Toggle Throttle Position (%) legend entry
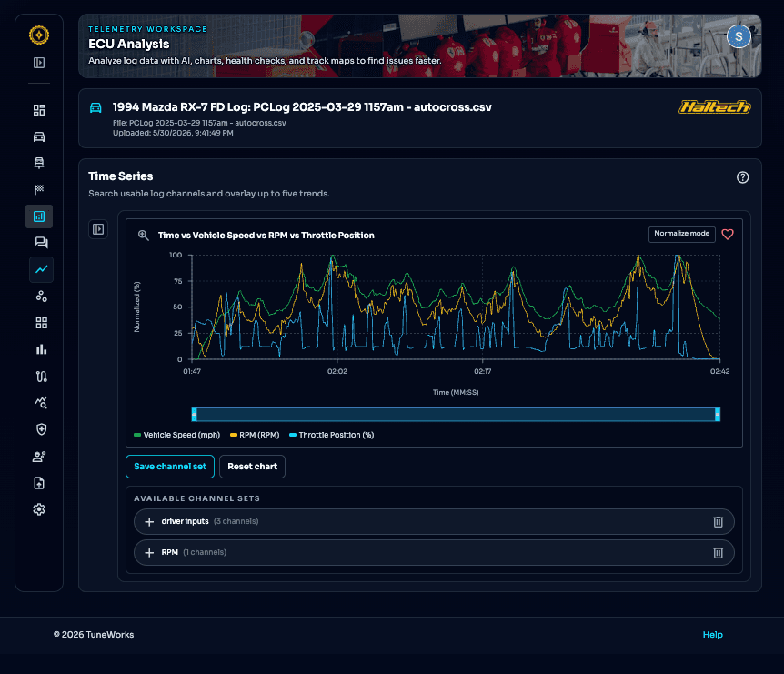 331,435
